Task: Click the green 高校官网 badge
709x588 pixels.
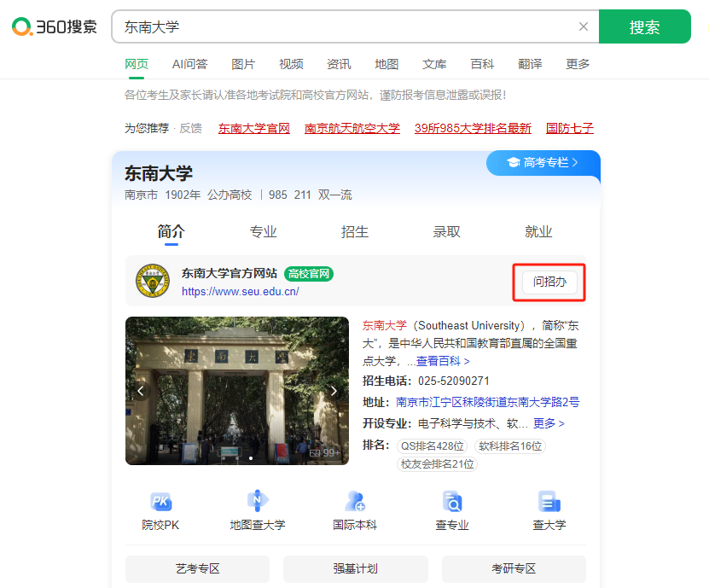Action: point(309,274)
